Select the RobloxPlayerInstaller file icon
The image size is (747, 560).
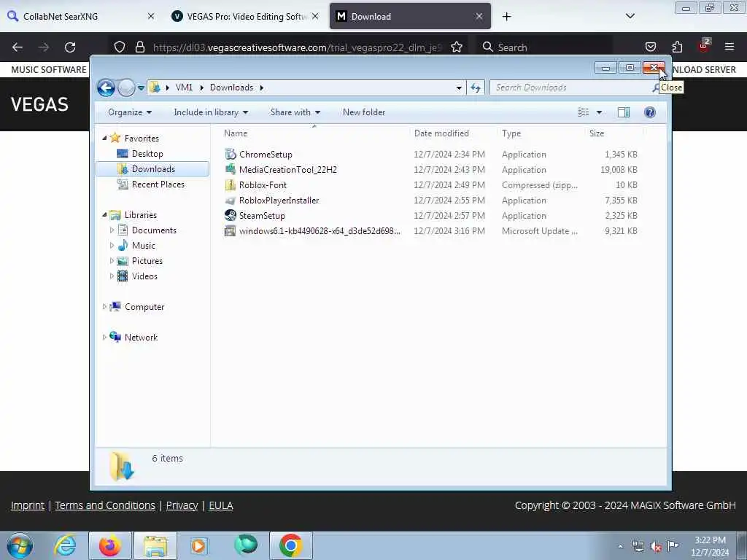coord(231,201)
